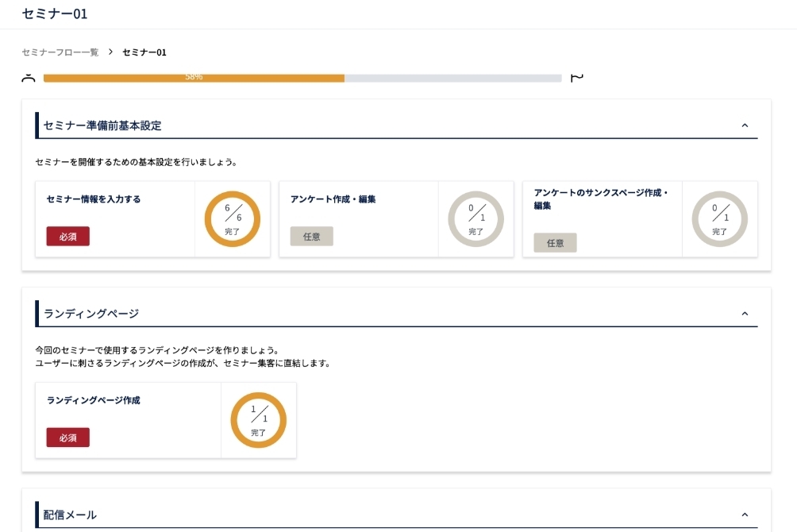Click the runner icon before the progress bar
The image size is (797, 532).
click(29, 77)
